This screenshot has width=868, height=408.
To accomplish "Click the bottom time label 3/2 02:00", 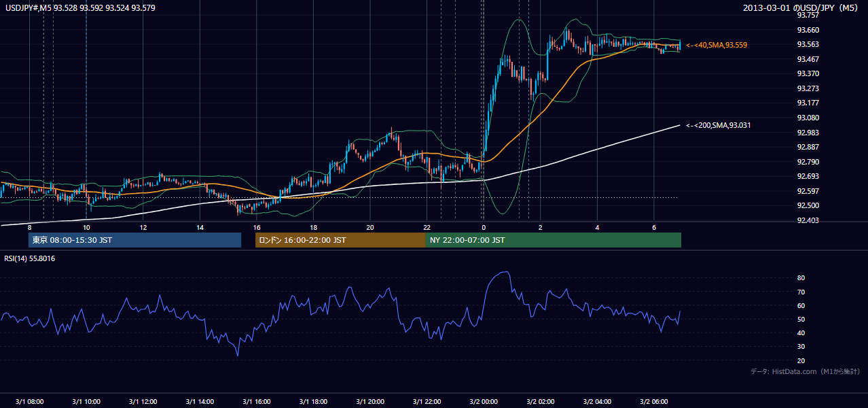I will [540, 401].
